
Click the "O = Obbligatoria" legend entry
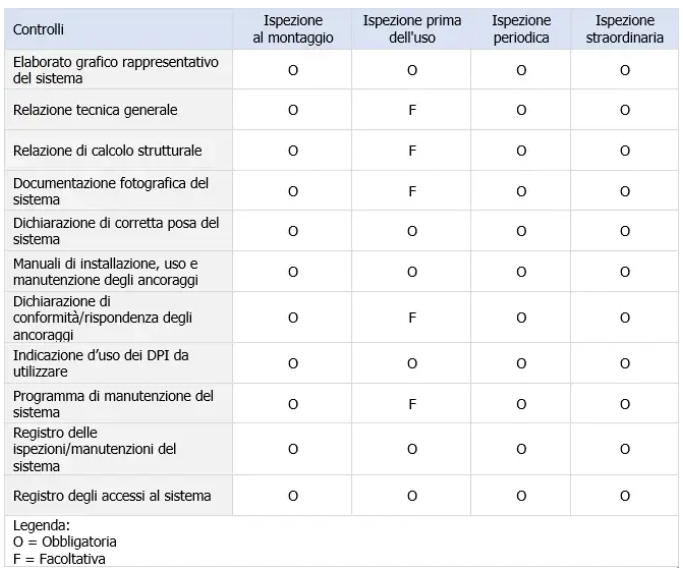(58, 541)
